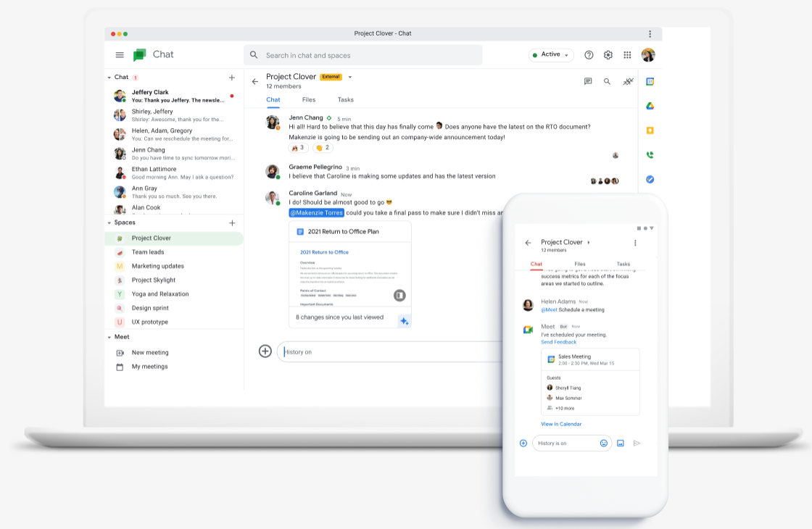Click the search in chat and spaces field
812x529 pixels.
pos(362,55)
